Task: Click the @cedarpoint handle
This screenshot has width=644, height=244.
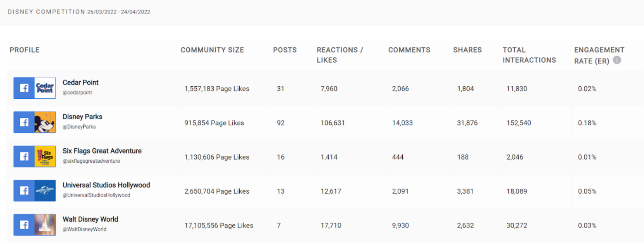Action: [x=77, y=93]
